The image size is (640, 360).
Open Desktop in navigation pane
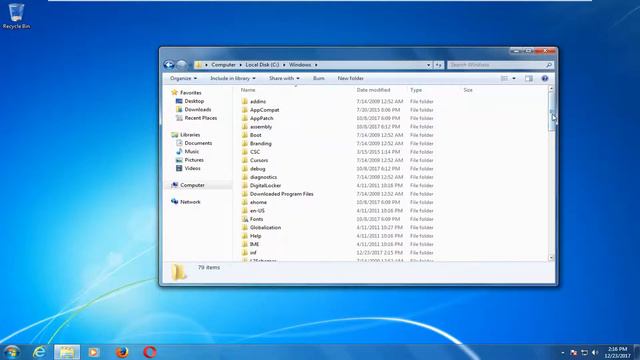click(x=194, y=101)
